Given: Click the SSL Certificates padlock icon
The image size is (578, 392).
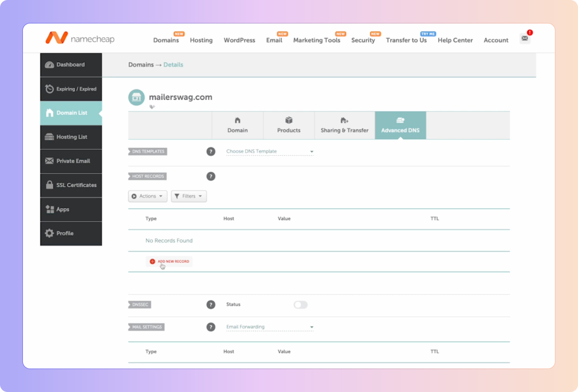Looking at the screenshot, I should click(x=50, y=185).
